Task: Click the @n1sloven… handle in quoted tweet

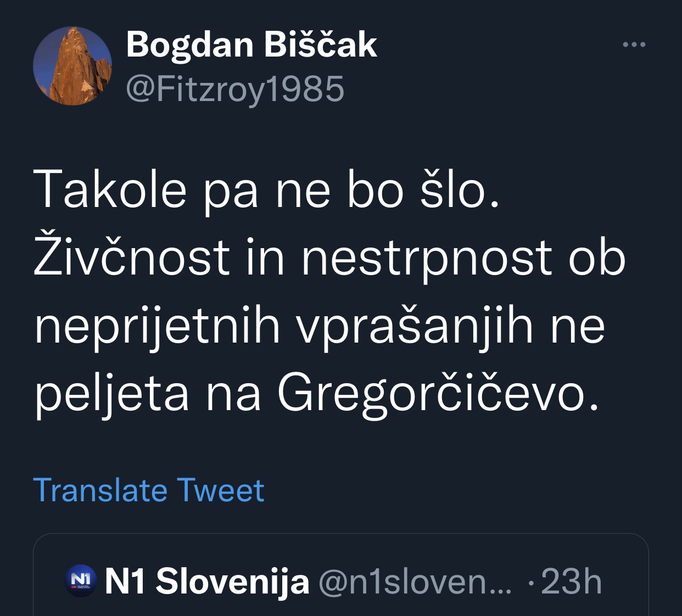Action: click(x=415, y=582)
